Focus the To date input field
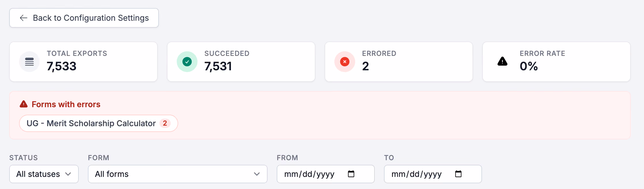This screenshot has height=189, width=644. point(433,174)
